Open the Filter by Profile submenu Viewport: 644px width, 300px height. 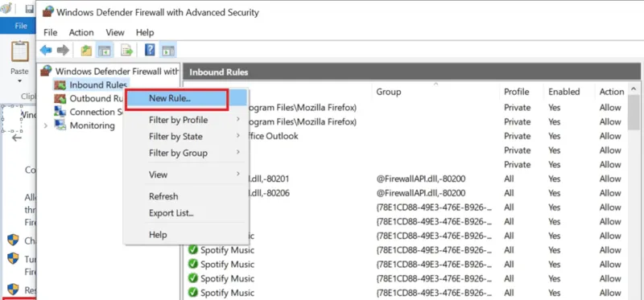187,120
